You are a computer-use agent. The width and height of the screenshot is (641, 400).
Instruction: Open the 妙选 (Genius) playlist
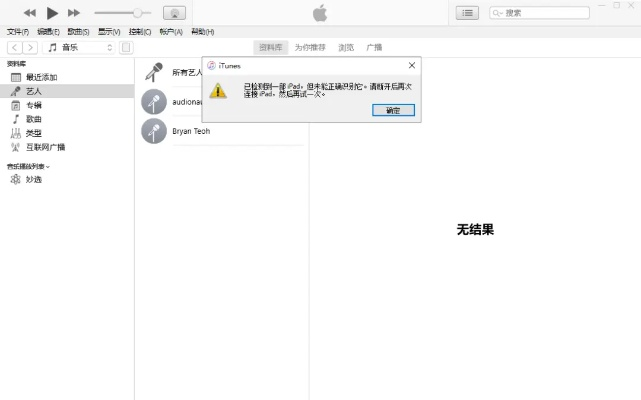pos(33,179)
